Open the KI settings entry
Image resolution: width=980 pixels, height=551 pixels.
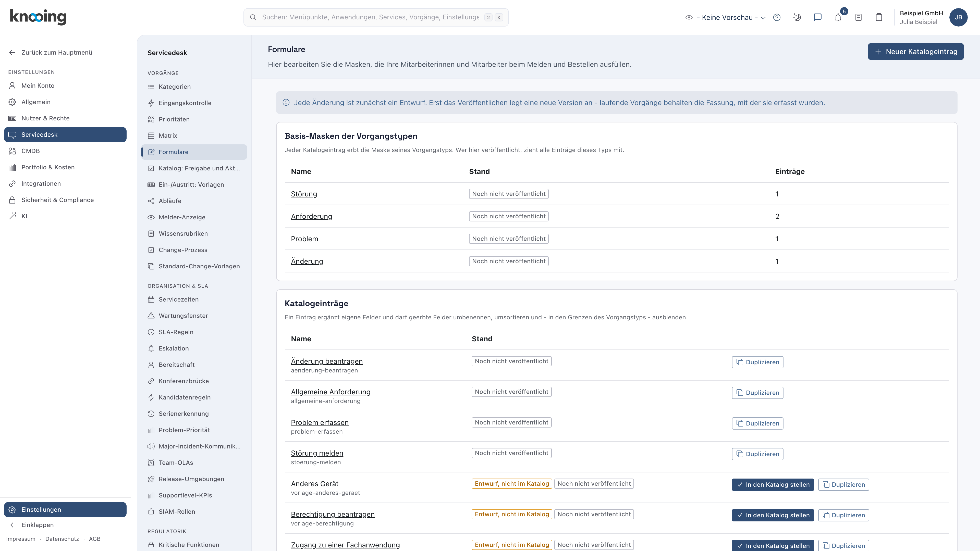point(65,216)
